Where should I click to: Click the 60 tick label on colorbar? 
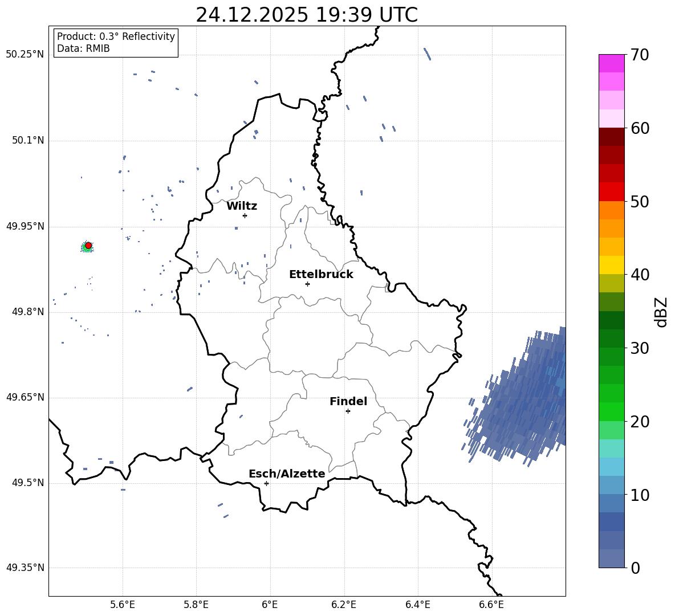point(640,128)
